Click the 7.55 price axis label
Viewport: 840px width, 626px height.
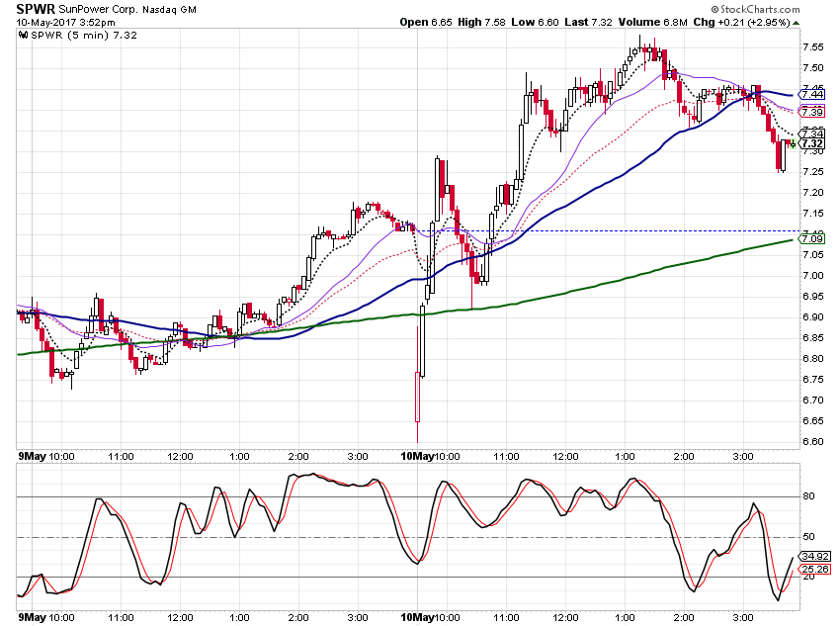point(812,47)
